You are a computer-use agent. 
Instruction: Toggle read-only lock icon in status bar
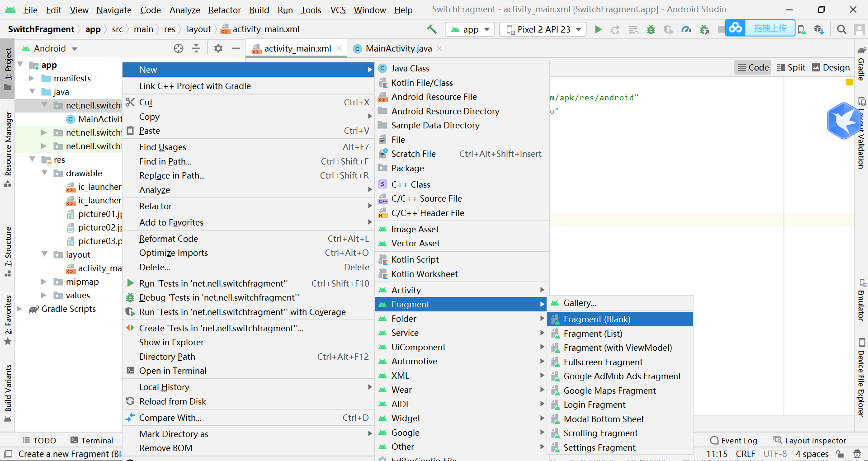(840, 454)
